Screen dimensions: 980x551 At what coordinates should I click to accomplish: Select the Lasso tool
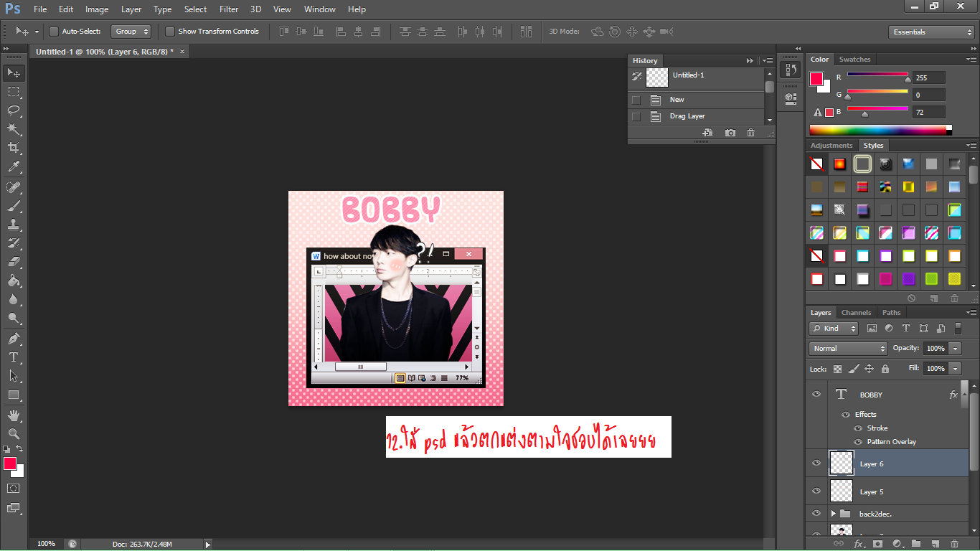(14, 110)
